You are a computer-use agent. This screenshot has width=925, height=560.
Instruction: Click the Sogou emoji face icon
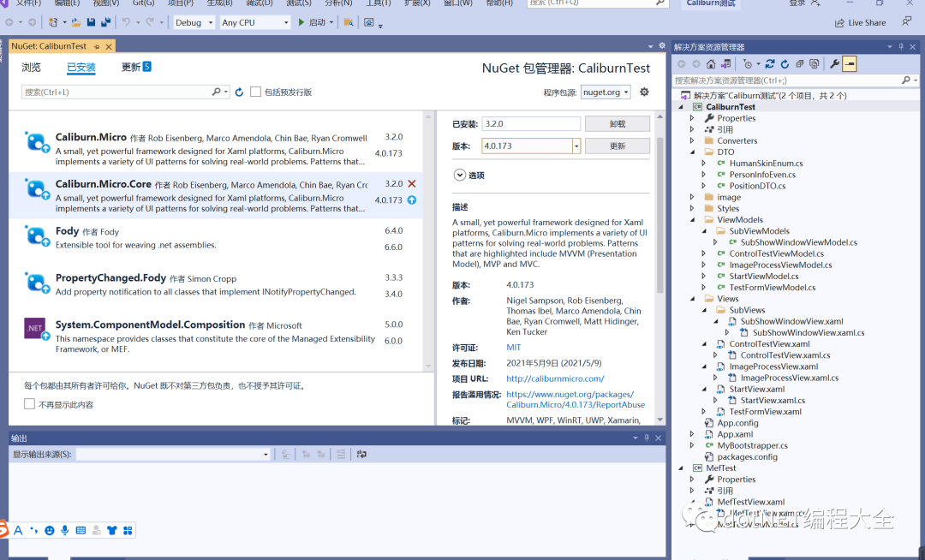pos(50,531)
